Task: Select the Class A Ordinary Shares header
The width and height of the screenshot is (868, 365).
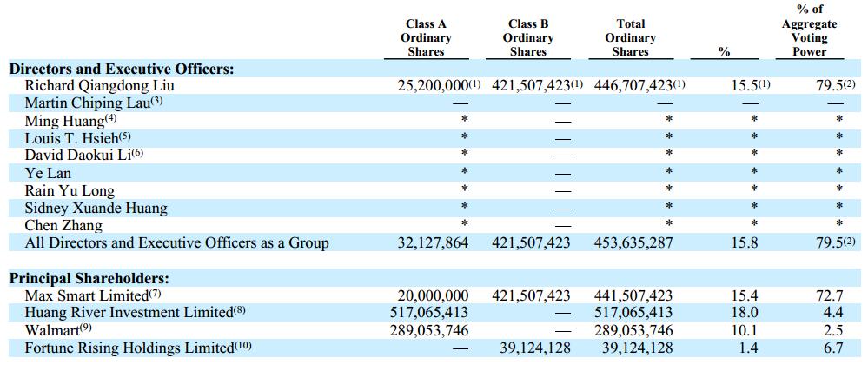Action: [x=426, y=37]
